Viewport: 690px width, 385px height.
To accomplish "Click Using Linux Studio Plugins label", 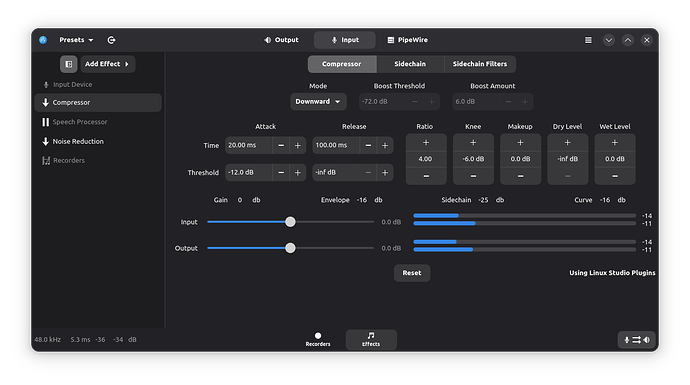I will tap(612, 273).
